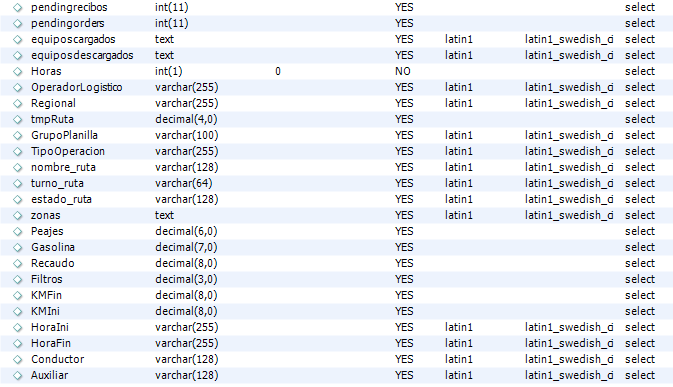Click the diamond icon beside pendingrecibos

pos(18,8)
